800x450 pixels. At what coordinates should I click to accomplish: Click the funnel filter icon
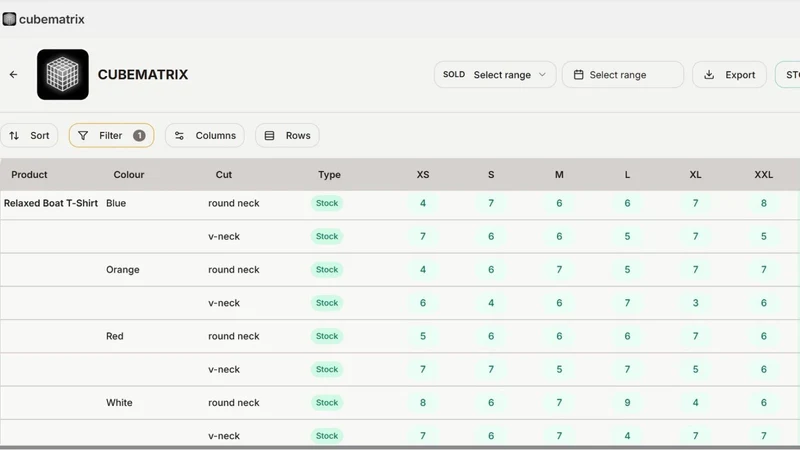tap(83, 136)
